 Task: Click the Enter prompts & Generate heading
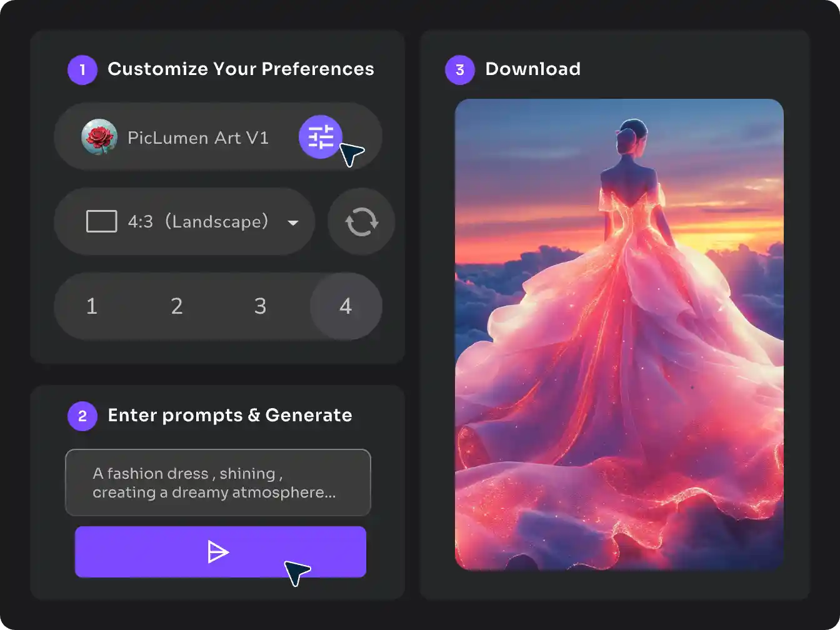click(x=229, y=415)
